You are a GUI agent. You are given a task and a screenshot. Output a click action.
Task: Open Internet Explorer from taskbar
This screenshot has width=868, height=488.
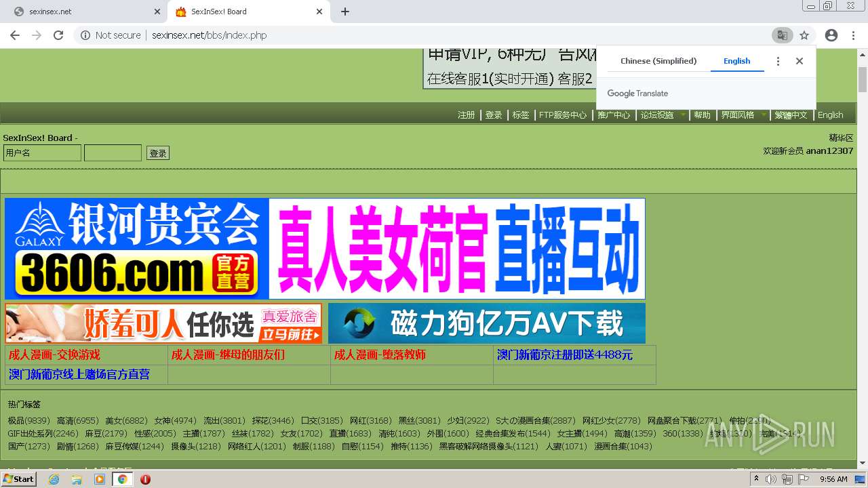54,479
